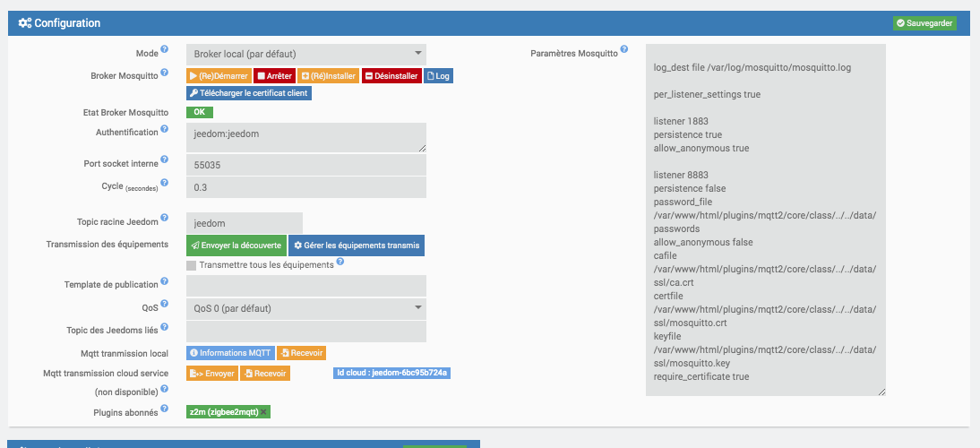Click help icon beside (non disponible)

[164, 389]
